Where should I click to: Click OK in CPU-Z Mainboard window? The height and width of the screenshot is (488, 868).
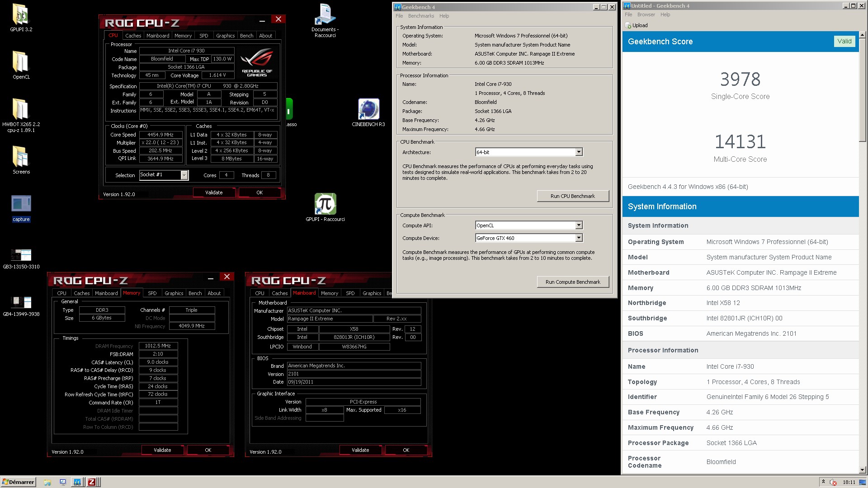406,450
